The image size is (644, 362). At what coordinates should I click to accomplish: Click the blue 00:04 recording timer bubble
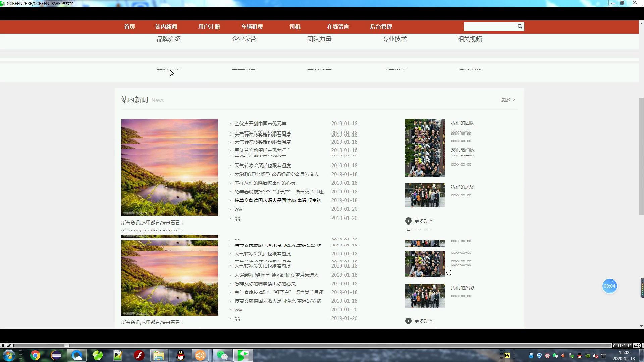tap(609, 286)
